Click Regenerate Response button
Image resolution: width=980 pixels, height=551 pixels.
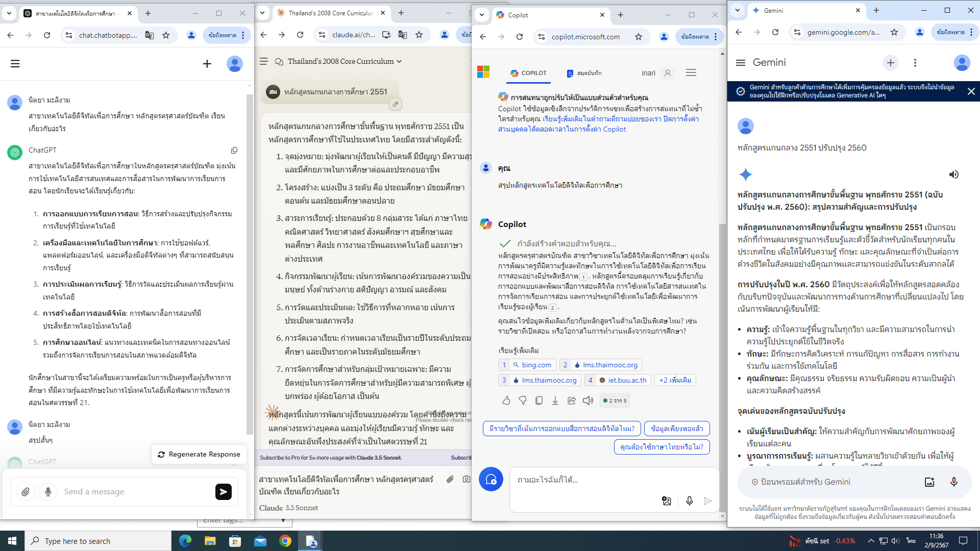pyautogui.click(x=199, y=454)
